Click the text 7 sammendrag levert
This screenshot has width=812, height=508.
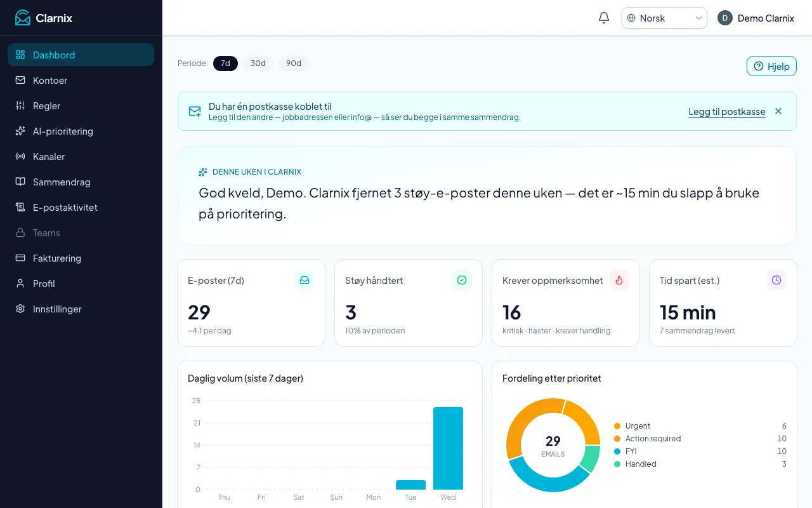pos(697,331)
